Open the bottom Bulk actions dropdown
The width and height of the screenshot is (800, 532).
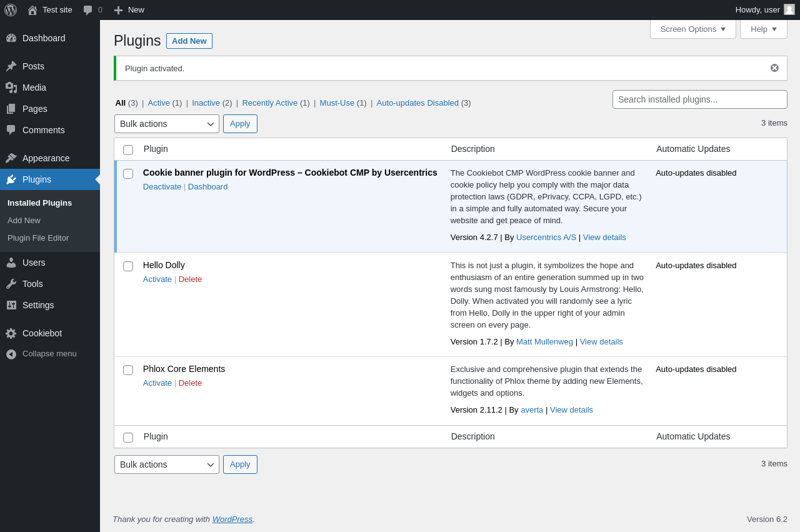click(x=167, y=464)
